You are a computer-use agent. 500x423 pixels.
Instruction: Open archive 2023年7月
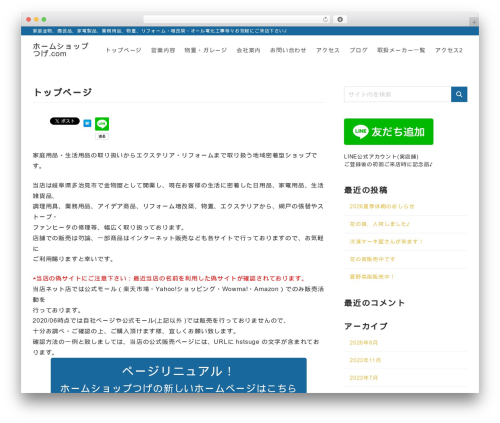click(x=363, y=378)
